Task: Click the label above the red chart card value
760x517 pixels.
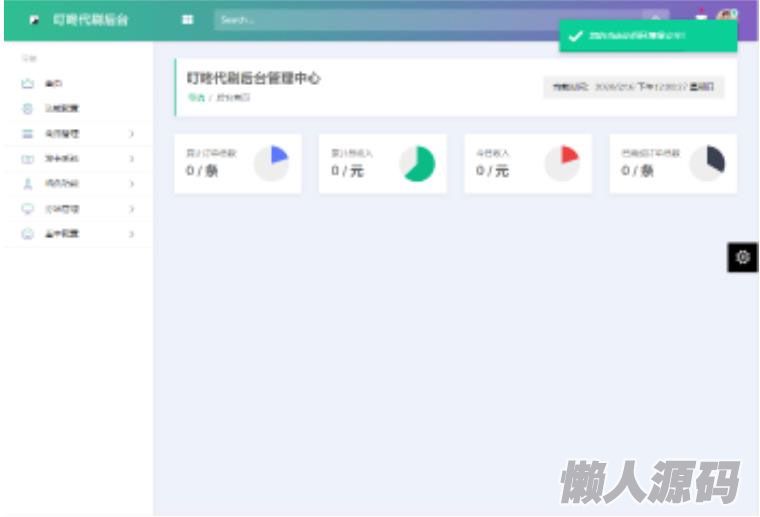Action: pyautogui.click(x=492, y=153)
